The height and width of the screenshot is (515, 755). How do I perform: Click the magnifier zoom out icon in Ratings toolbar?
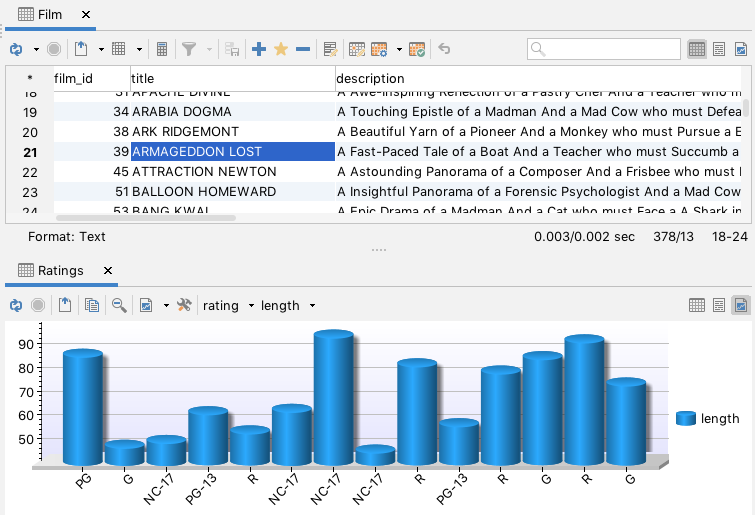(119, 306)
